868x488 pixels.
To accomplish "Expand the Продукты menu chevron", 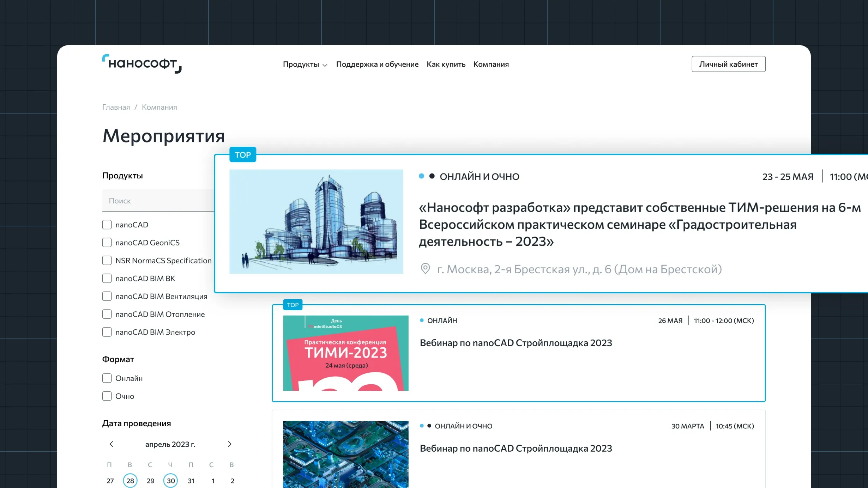I will pos(325,65).
